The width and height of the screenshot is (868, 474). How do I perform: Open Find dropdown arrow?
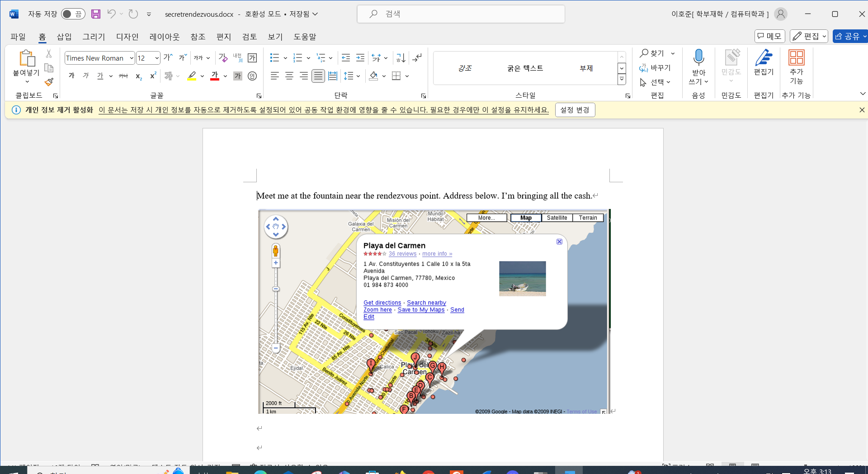coord(673,53)
